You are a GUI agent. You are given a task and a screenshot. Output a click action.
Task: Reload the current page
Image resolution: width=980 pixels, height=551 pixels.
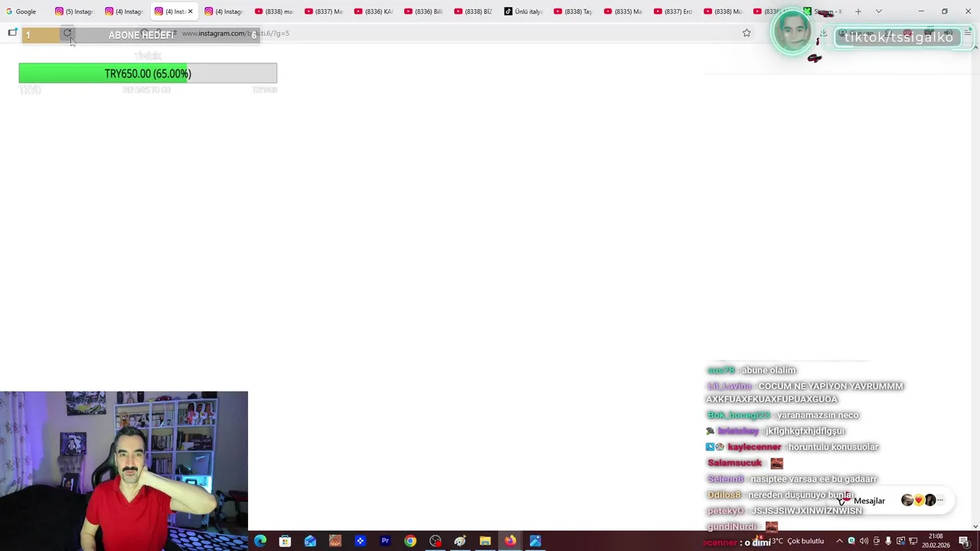(67, 34)
